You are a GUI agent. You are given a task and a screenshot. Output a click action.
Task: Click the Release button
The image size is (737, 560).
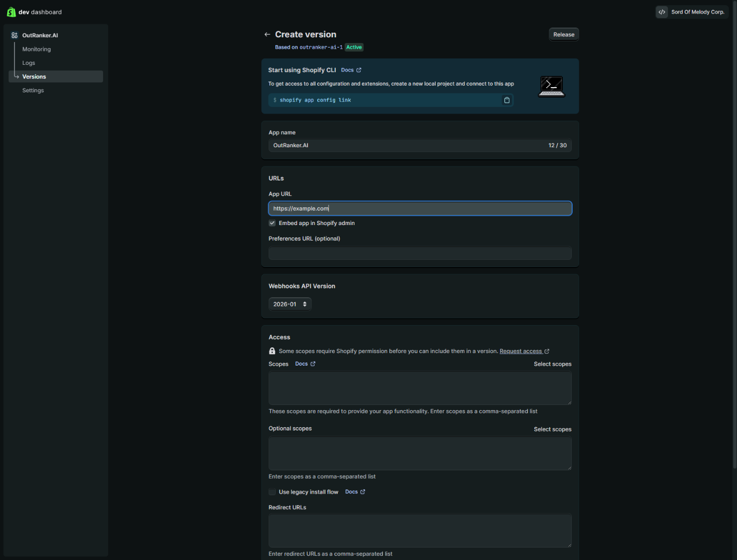pyautogui.click(x=563, y=35)
